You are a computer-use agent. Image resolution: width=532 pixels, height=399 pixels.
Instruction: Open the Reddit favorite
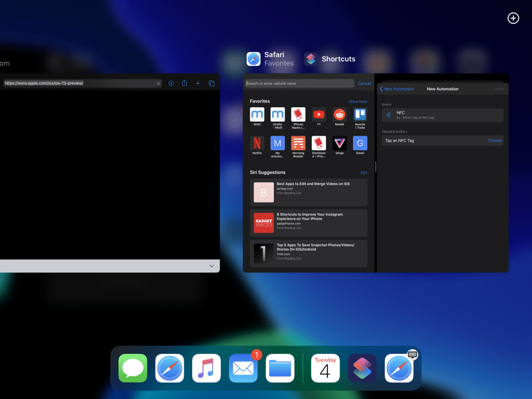[x=339, y=115]
